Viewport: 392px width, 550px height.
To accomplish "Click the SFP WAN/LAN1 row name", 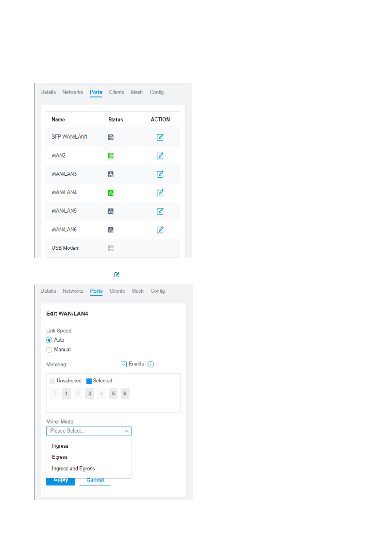I will pos(69,137).
